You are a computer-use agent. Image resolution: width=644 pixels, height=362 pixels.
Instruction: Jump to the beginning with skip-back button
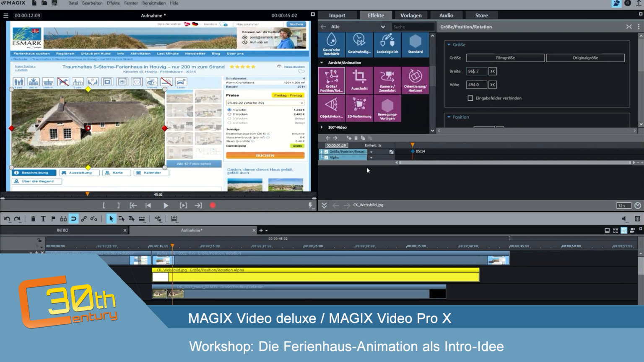[x=148, y=205]
